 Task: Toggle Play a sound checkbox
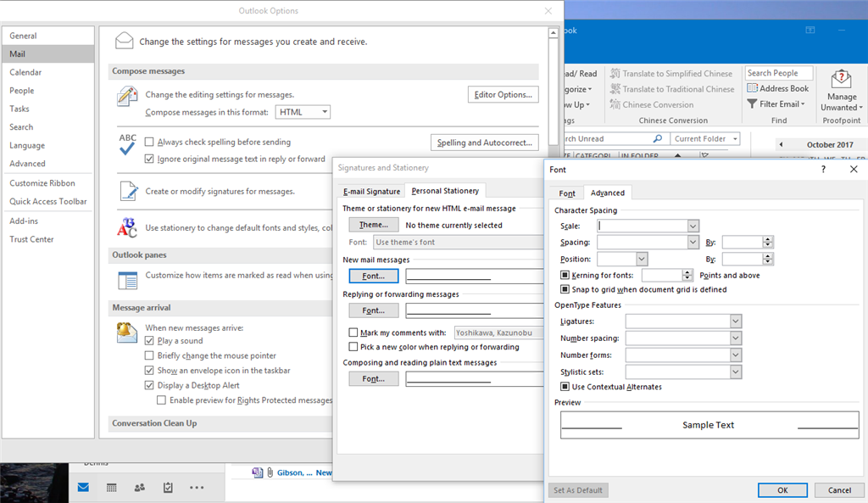pos(149,341)
